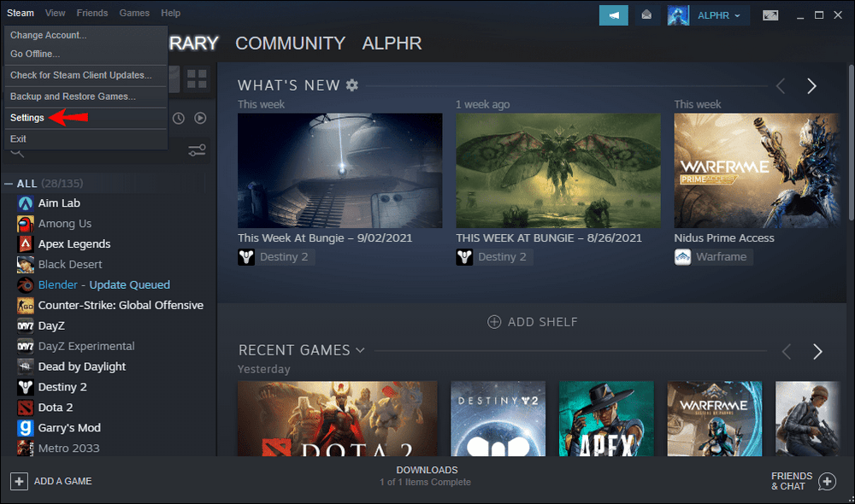855x504 pixels.
Task: Click the Add Shelf button
Action: (533, 322)
